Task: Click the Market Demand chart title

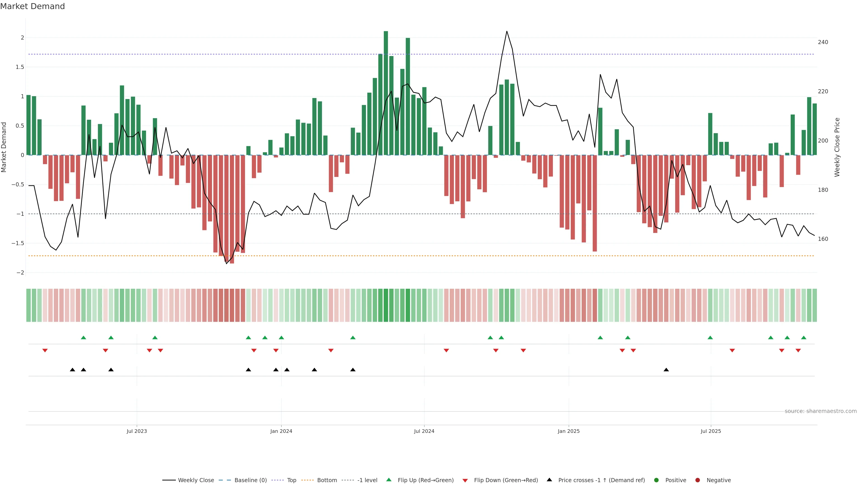Action: tap(32, 6)
